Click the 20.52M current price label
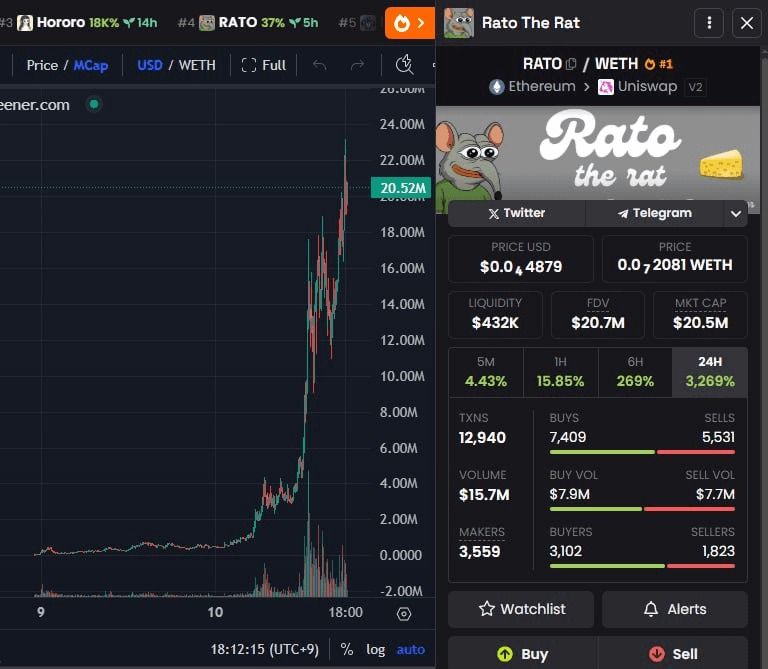The height and width of the screenshot is (669, 768). (x=401, y=188)
